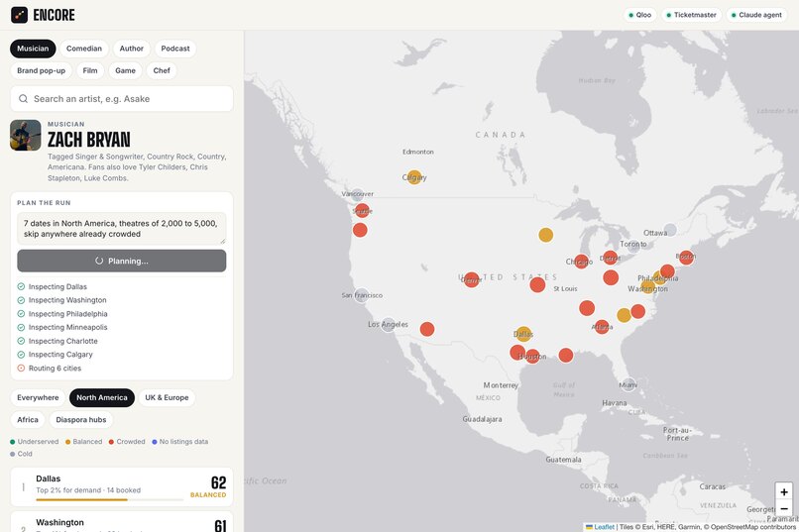Select the Film category chip
Screen dimensions: 799x532
point(90,70)
